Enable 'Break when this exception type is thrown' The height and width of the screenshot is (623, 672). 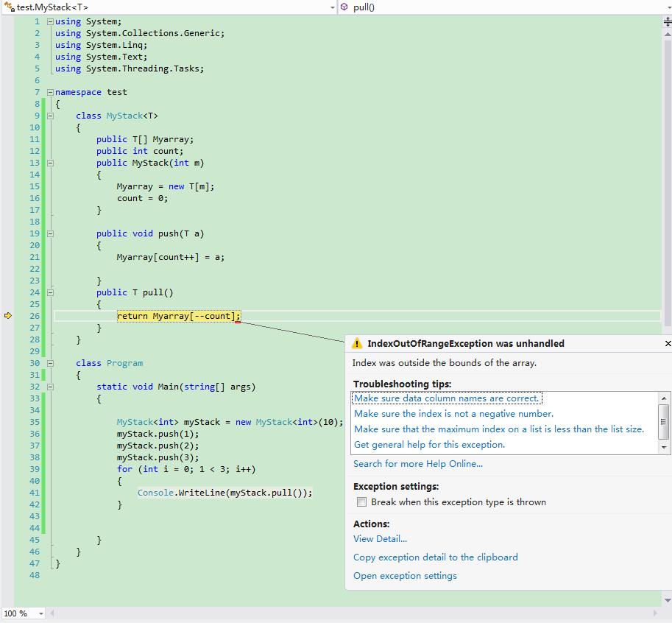click(x=361, y=502)
